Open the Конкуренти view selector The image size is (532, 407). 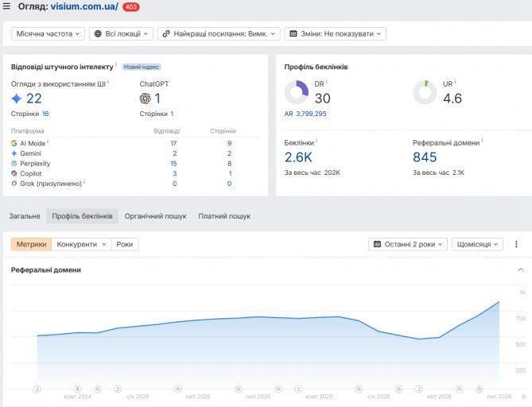pos(81,244)
